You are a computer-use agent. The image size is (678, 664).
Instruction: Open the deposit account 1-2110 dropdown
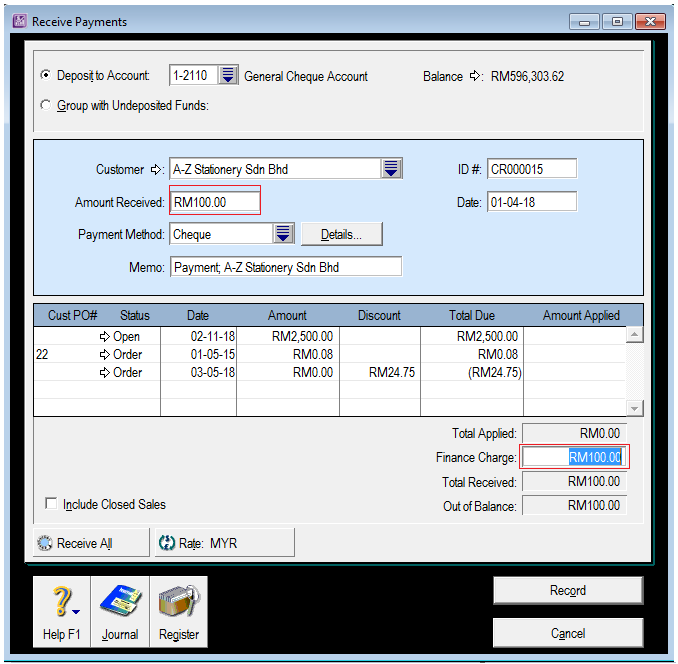[x=228, y=75]
